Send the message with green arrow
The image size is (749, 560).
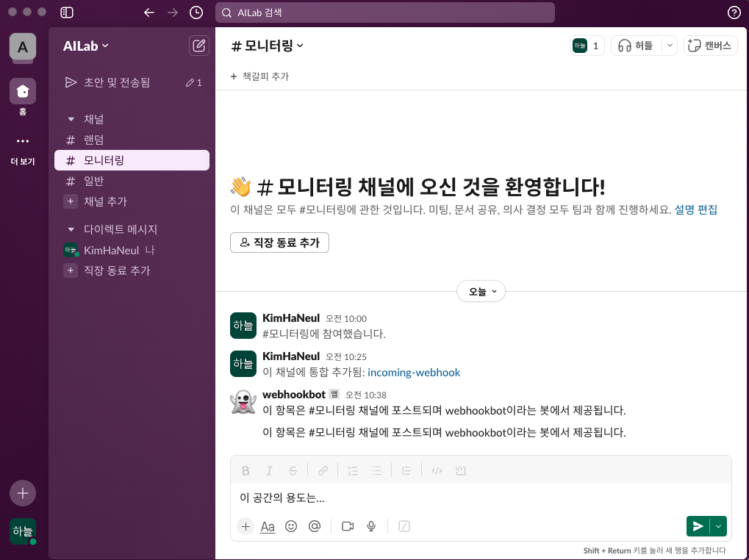point(698,526)
